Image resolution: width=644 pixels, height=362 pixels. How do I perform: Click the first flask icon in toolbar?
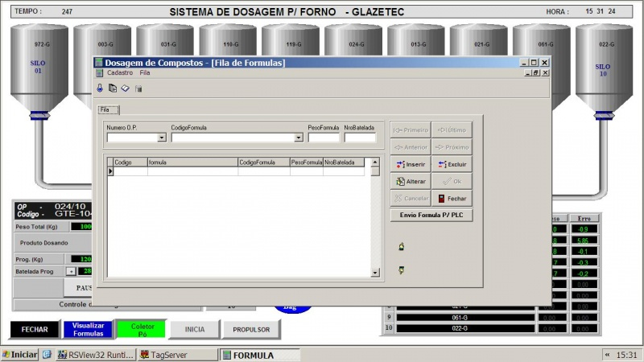pos(101,88)
